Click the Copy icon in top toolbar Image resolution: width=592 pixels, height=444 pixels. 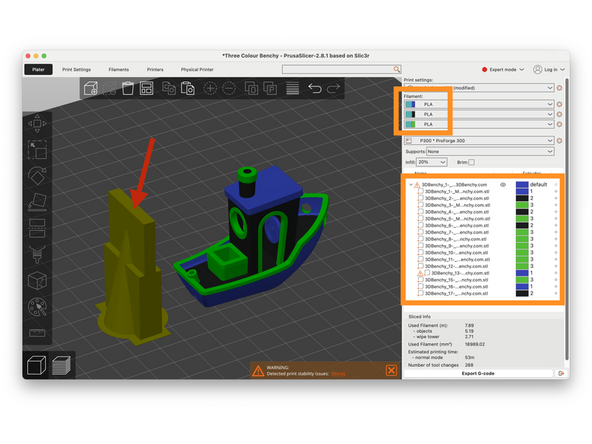tap(169, 88)
